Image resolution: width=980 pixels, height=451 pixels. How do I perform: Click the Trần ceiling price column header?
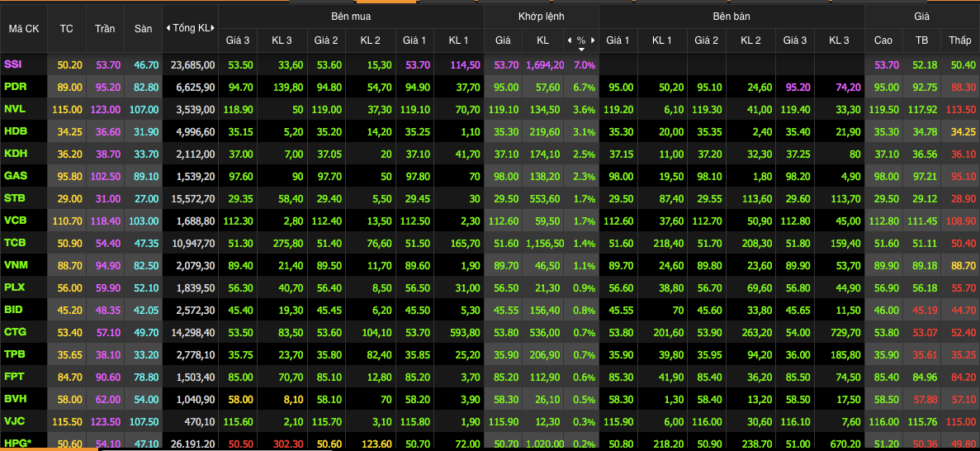105,28
